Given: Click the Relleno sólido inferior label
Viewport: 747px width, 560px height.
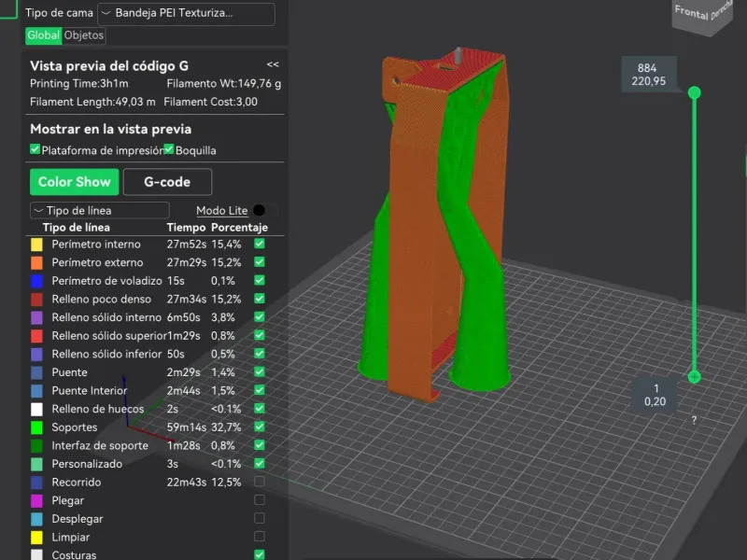Looking at the screenshot, I should pos(106,354).
